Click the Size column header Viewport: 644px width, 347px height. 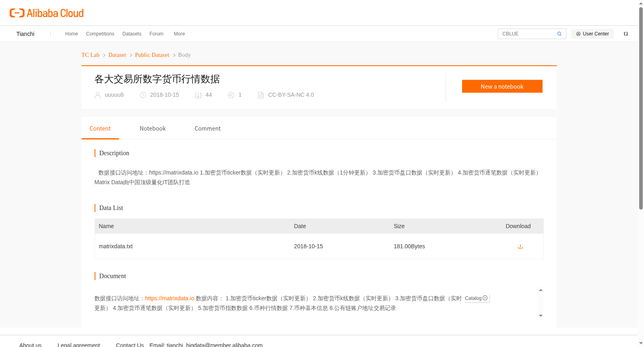coord(399,226)
